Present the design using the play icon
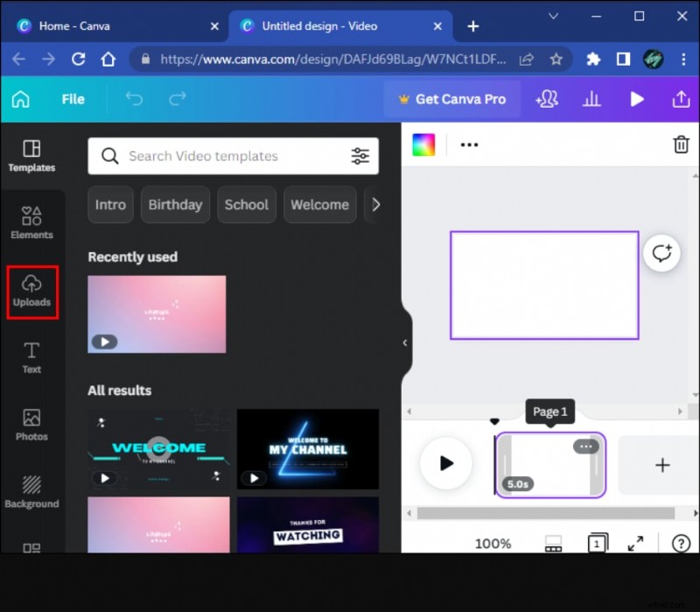 pyautogui.click(x=637, y=99)
